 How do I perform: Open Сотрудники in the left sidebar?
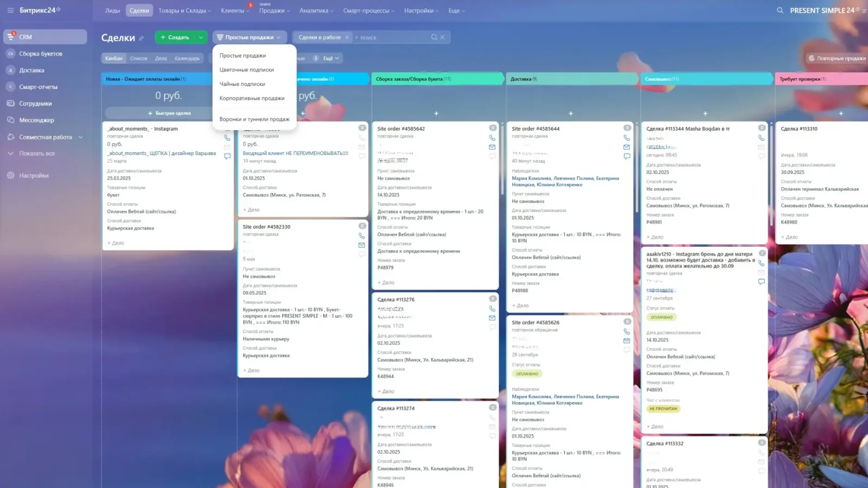35,104
